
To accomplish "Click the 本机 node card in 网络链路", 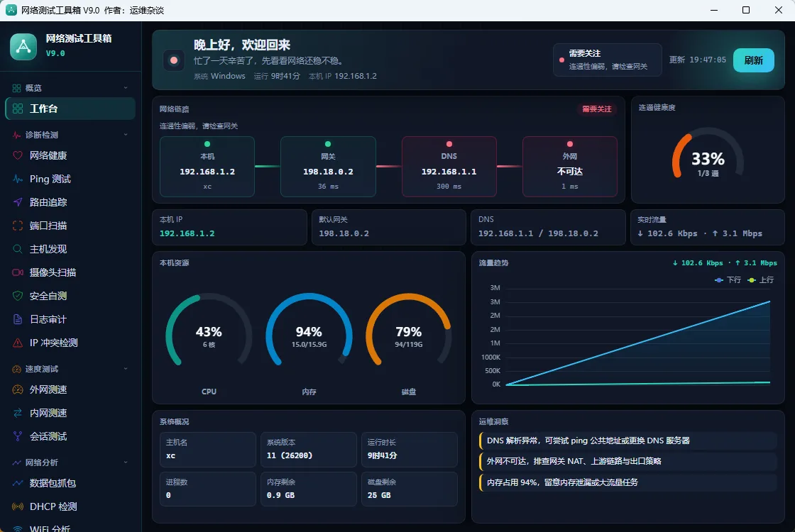I will tap(207, 166).
